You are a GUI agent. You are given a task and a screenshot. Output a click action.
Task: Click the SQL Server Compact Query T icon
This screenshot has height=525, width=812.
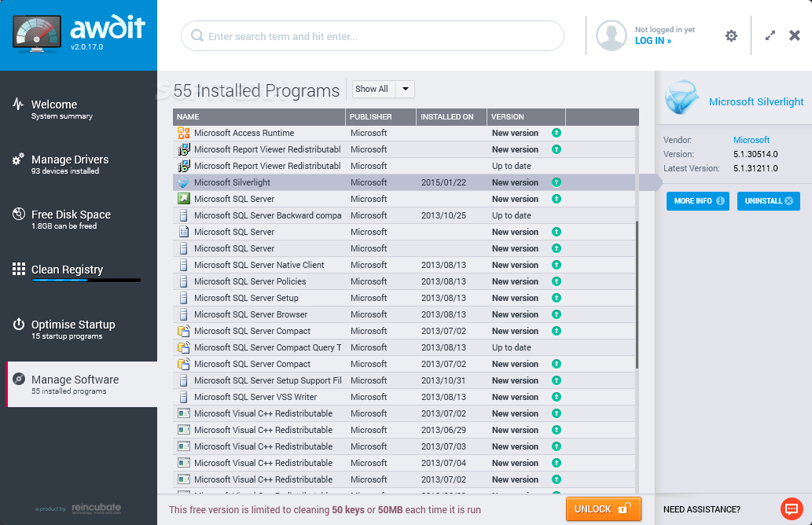tap(183, 347)
